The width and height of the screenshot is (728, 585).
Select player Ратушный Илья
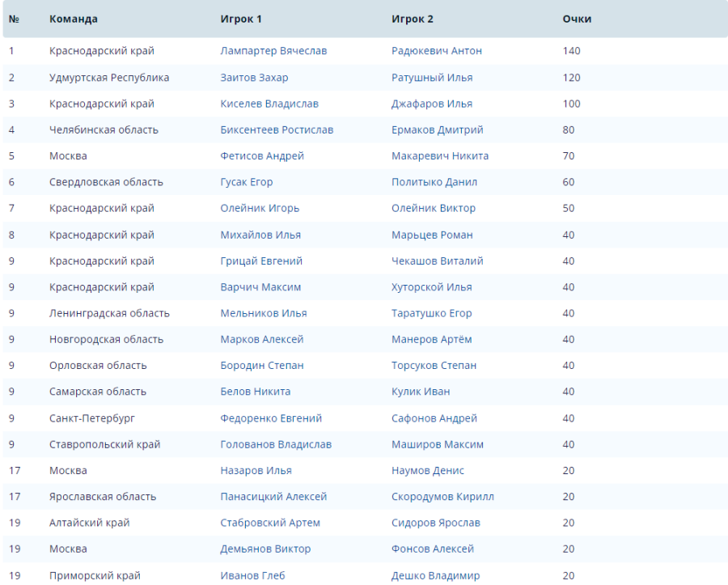click(x=432, y=78)
